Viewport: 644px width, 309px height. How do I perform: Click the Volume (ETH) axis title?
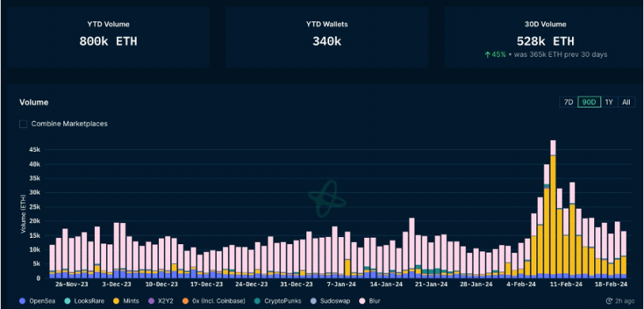[x=24, y=214]
